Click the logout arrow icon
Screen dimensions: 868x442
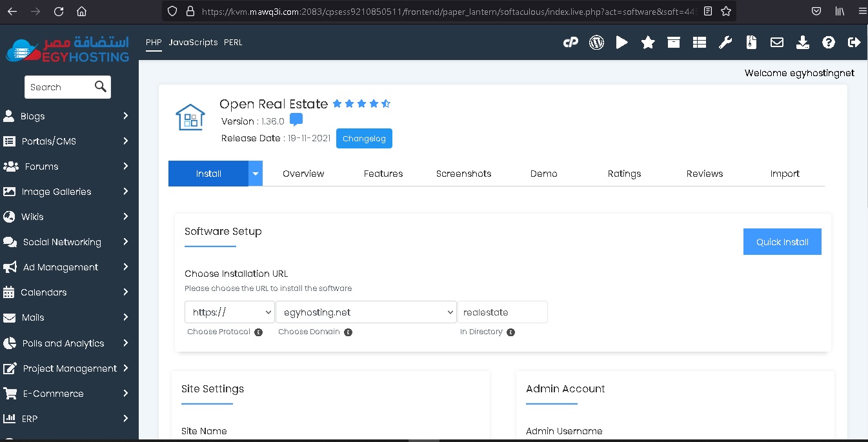[854, 43]
